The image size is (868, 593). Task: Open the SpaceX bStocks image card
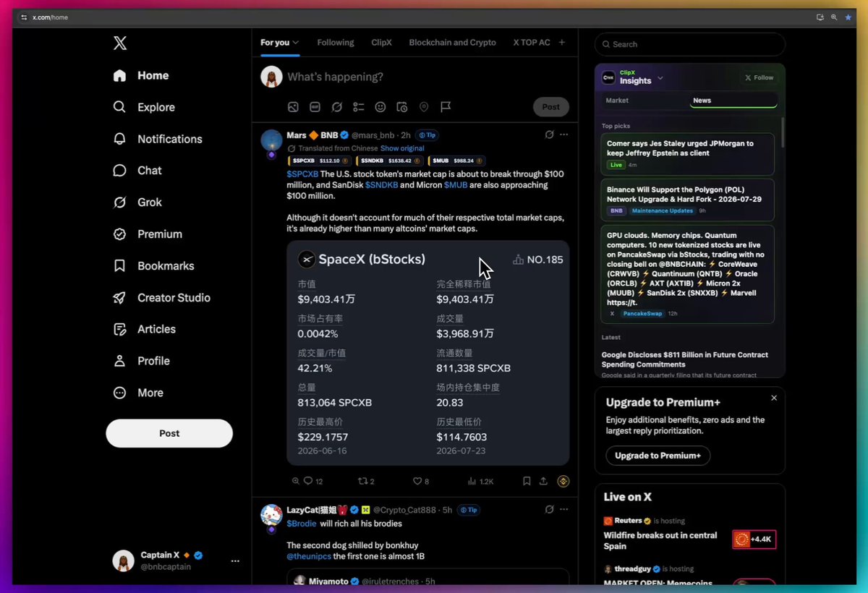point(428,353)
